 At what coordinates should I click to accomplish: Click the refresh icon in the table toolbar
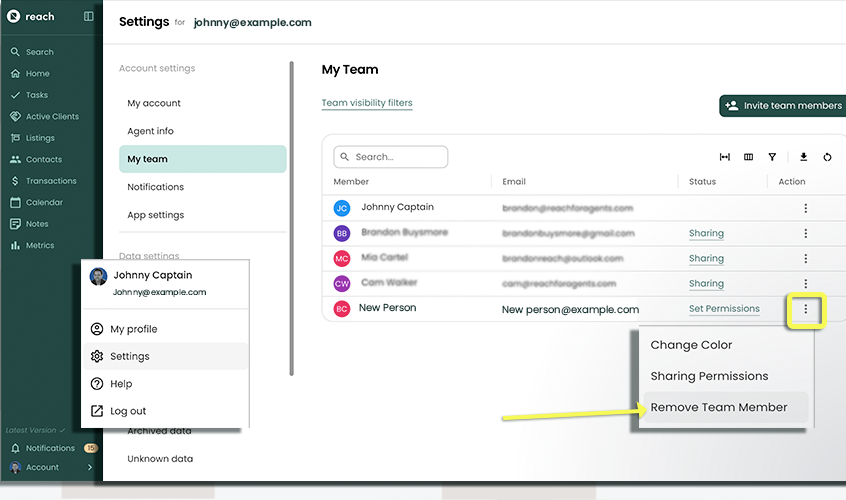coord(828,157)
